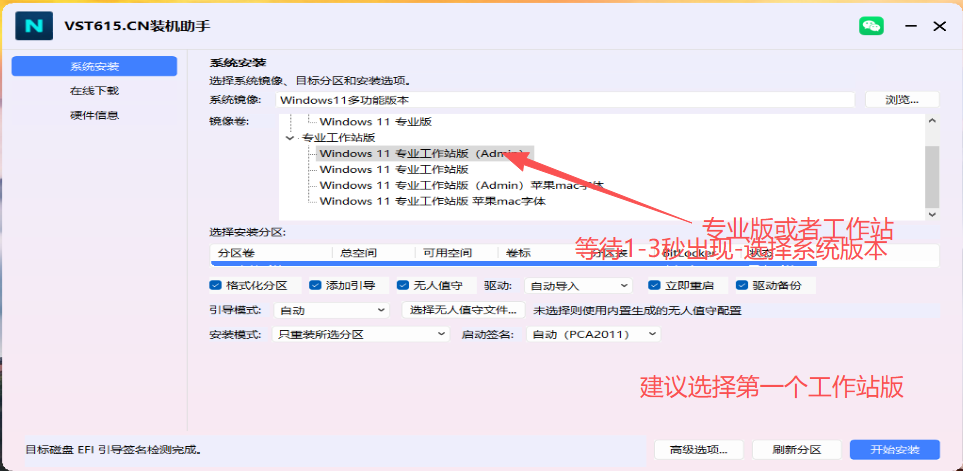
Task: Click the scroll down arrow of image list
Action: (932, 214)
